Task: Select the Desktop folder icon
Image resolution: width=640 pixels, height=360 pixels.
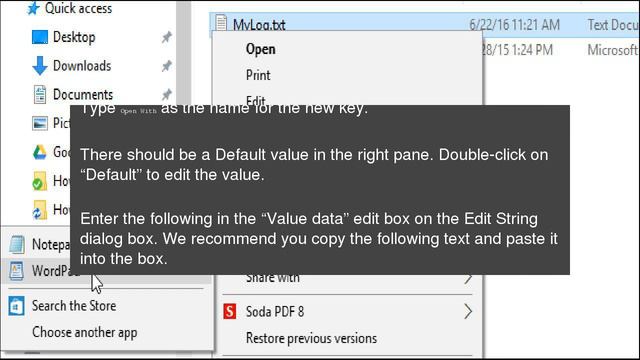Action: click(x=40, y=37)
